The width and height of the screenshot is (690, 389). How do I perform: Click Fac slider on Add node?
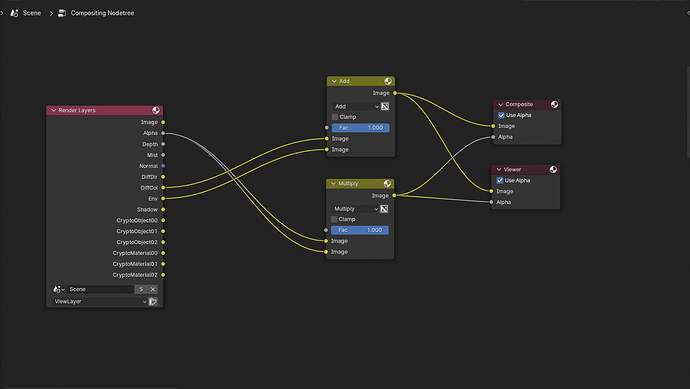pyautogui.click(x=360, y=128)
